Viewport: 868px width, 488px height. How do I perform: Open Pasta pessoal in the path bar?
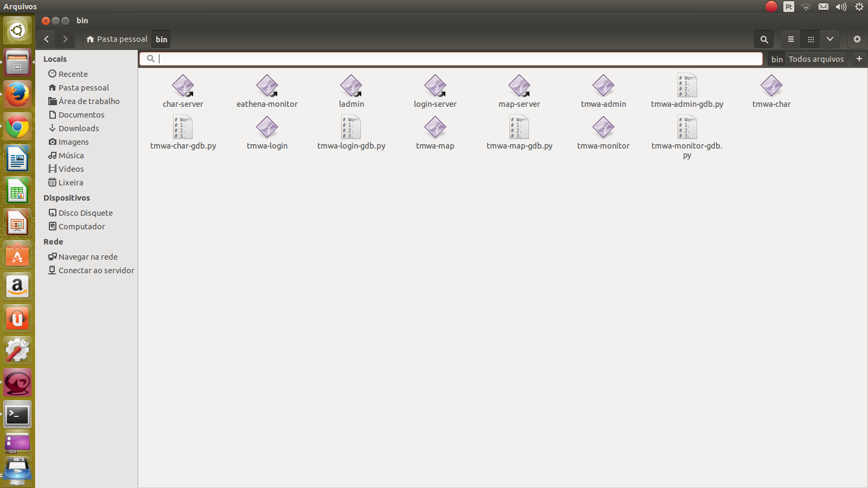click(117, 39)
